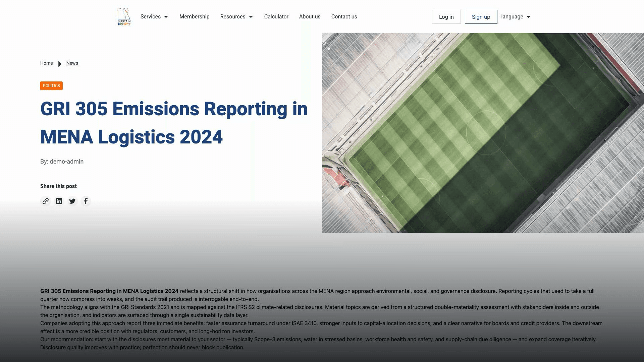Viewport: 644px width, 362px height.
Task: Click the article title heading
Action: (x=174, y=123)
